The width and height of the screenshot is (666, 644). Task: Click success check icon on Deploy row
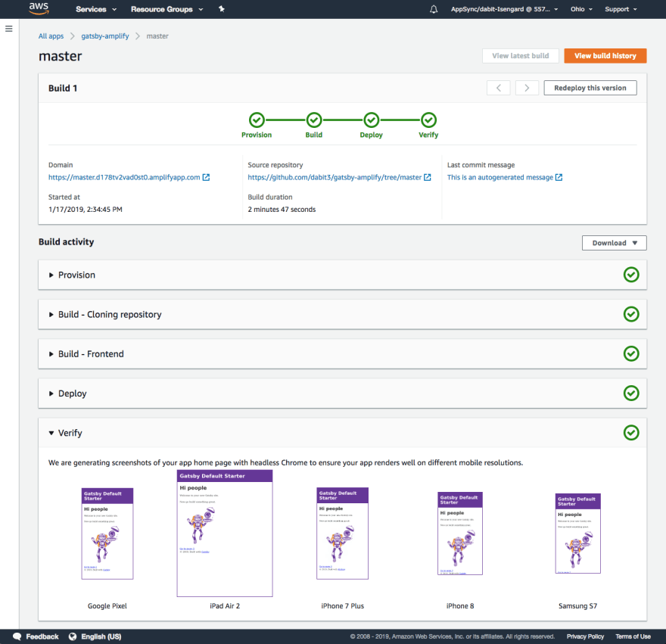pos(631,394)
